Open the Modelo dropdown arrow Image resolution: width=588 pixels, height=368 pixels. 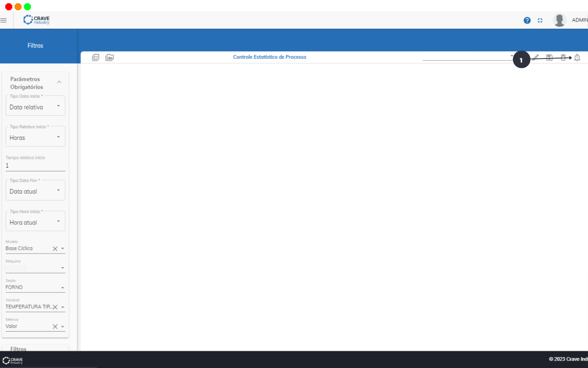[62, 249]
